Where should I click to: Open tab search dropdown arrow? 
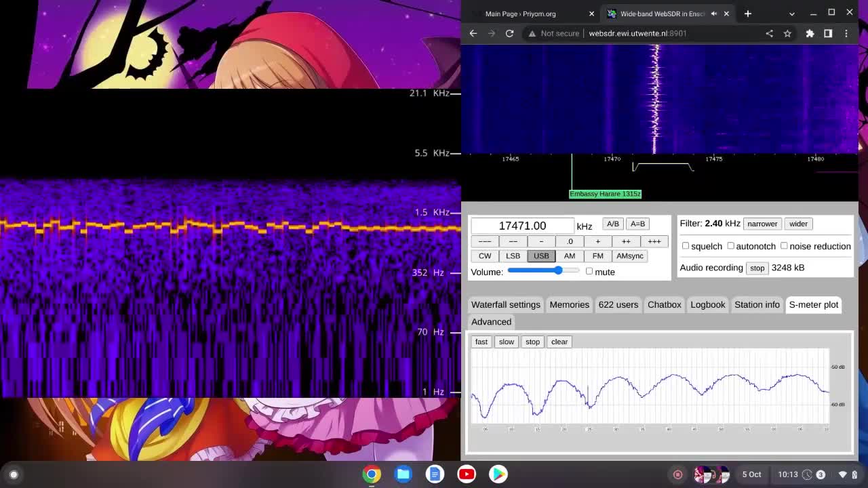click(x=792, y=14)
